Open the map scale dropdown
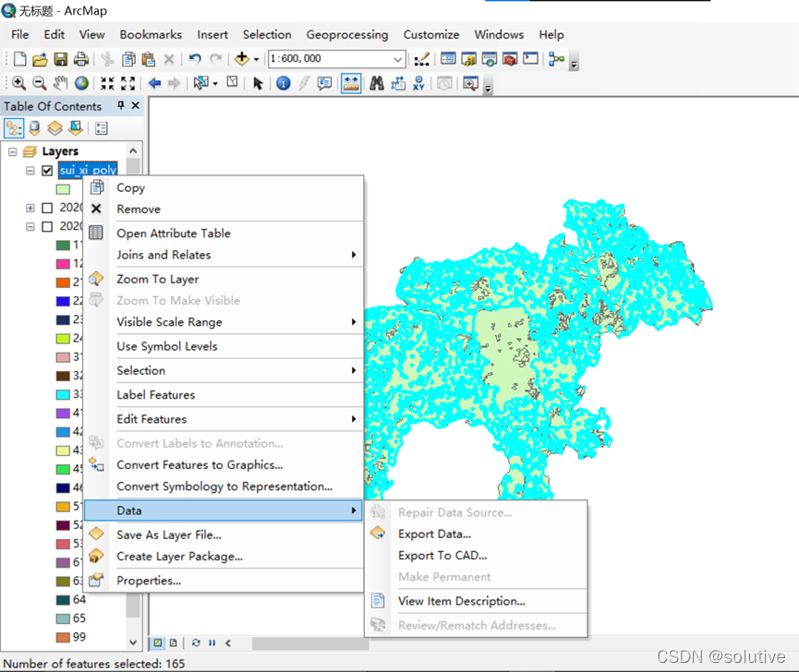This screenshot has height=672, width=799. click(x=398, y=59)
